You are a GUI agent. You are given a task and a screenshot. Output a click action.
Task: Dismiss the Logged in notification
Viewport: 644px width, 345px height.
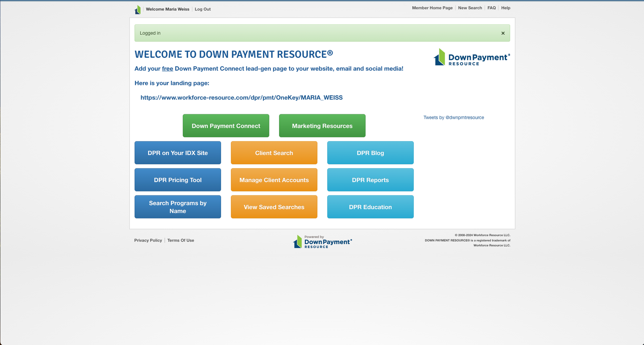tap(503, 33)
